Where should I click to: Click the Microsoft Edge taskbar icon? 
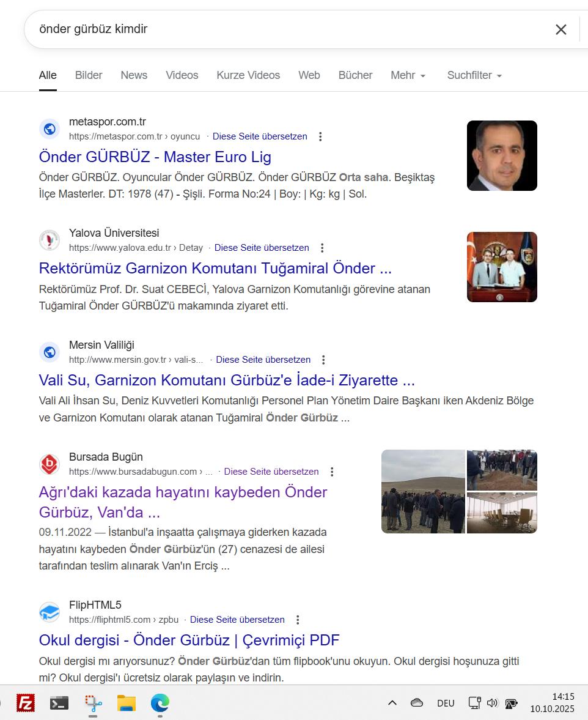(x=160, y=703)
